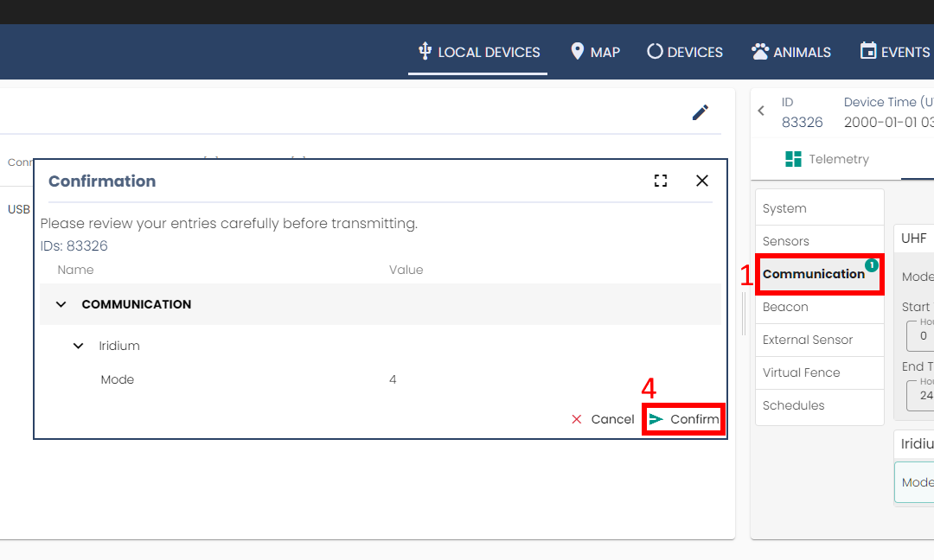Image resolution: width=934 pixels, height=560 pixels.
Task: Maximize the Confirmation dialog to fullscreen
Action: click(x=661, y=181)
